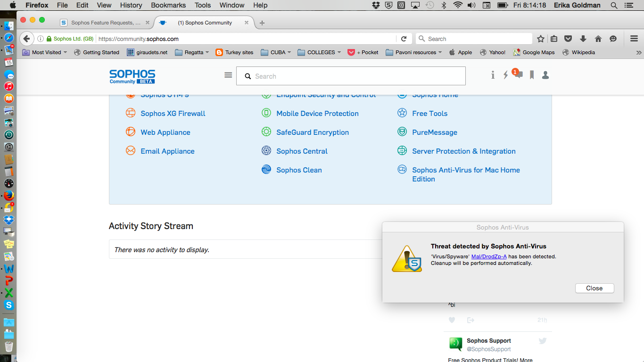Open a new tab with plus button
The image size is (644, 362).
(262, 23)
